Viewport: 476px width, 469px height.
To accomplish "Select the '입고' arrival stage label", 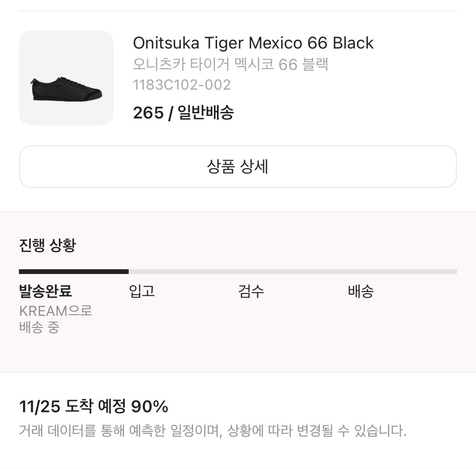I will point(141,291).
